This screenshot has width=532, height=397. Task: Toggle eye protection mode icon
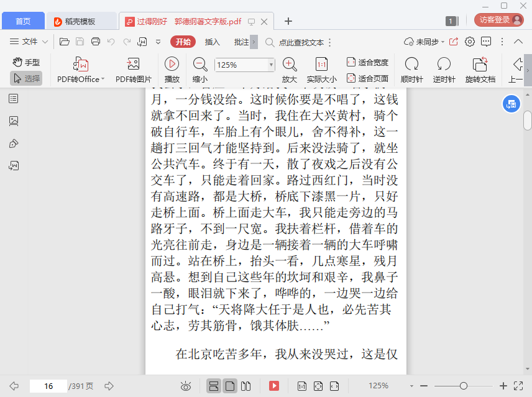tap(186, 386)
